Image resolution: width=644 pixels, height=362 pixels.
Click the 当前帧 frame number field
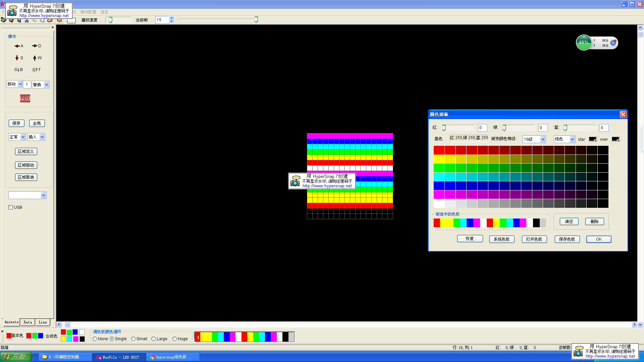click(162, 20)
